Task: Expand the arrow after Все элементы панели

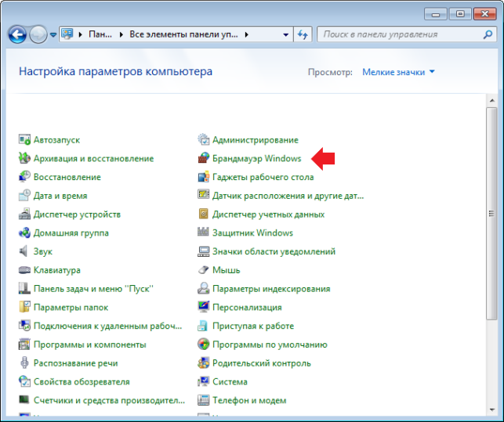Action: pyautogui.click(x=247, y=34)
